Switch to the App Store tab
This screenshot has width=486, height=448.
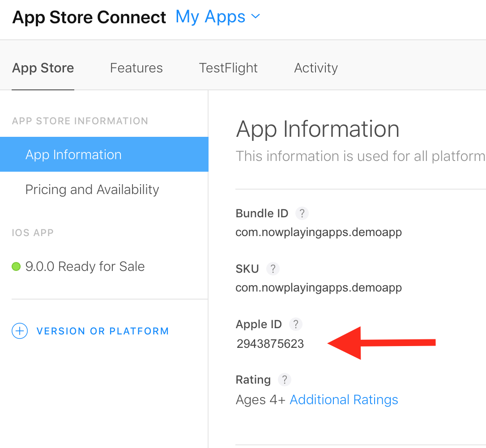point(43,68)
